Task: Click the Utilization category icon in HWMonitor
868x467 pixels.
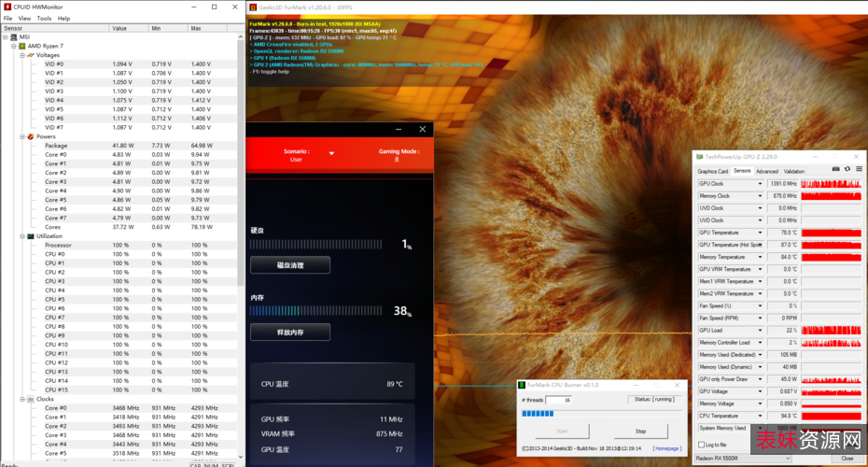Action: [x=31, y=236]
